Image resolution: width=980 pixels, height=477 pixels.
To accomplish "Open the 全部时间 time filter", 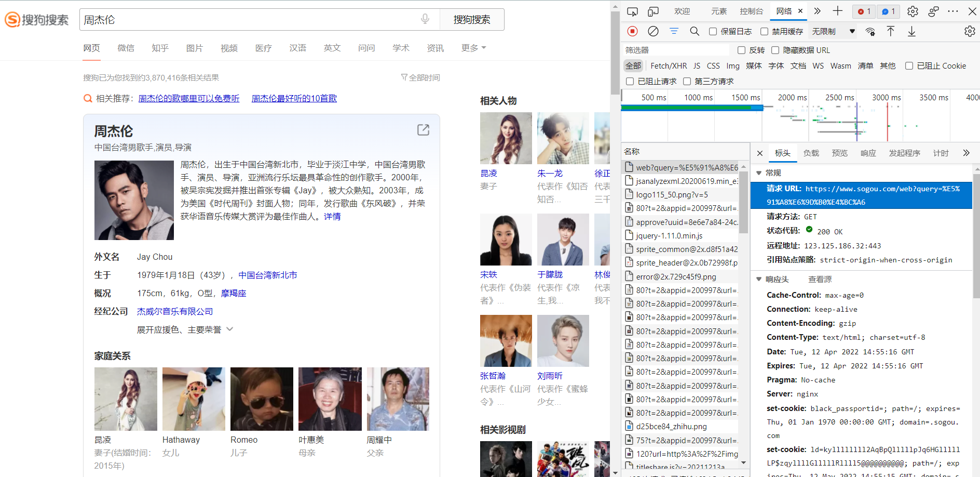I will tap(420, 77).
